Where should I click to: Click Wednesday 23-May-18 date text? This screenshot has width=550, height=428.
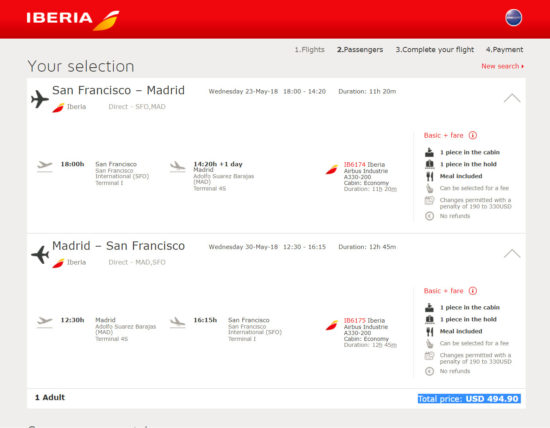point(243,92)
